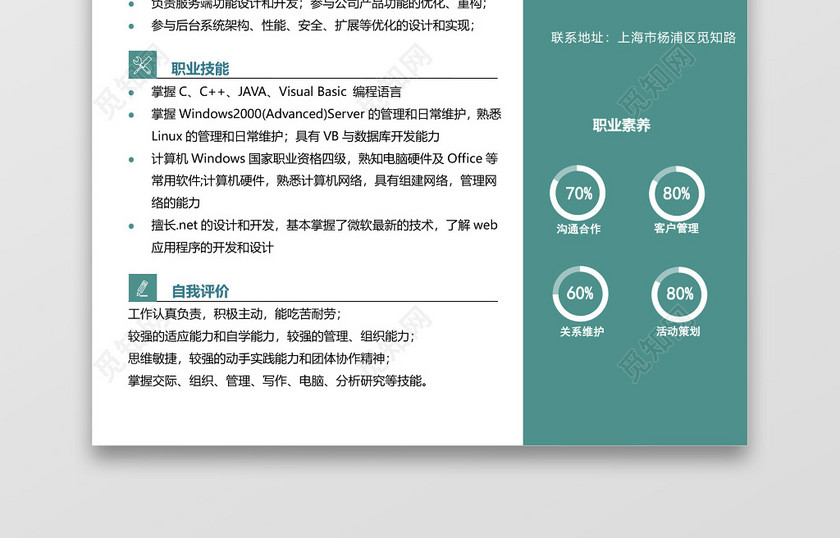Click the 擅长.net 的设计和开发 line
The height and width of the screenshot is (538, 840).
(x=324, y=225)
